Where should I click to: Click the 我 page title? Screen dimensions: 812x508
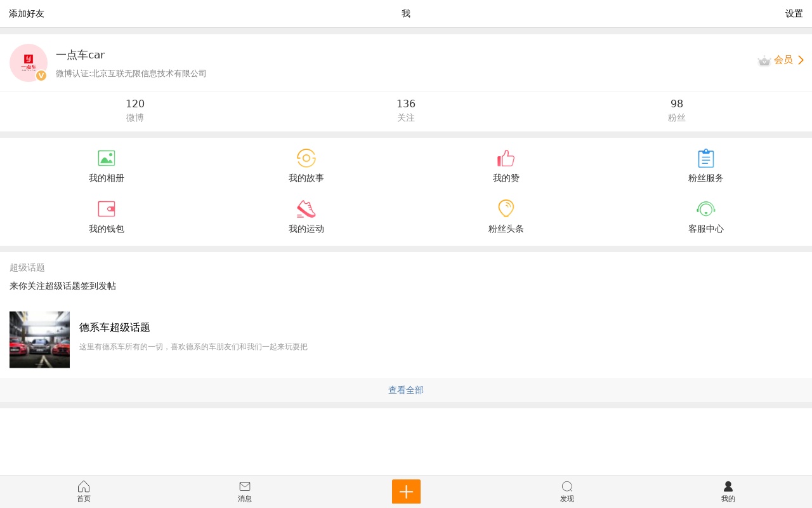406,13
